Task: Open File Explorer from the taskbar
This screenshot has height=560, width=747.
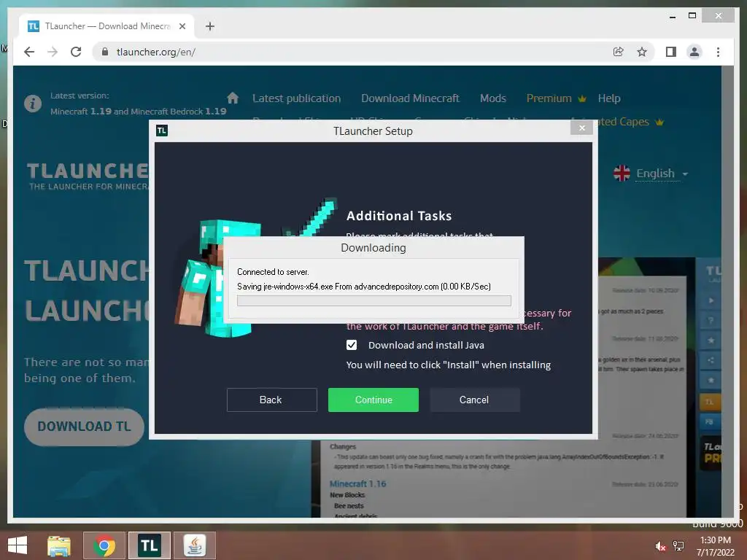Action: pyautogui.click(x=58, y=545)
